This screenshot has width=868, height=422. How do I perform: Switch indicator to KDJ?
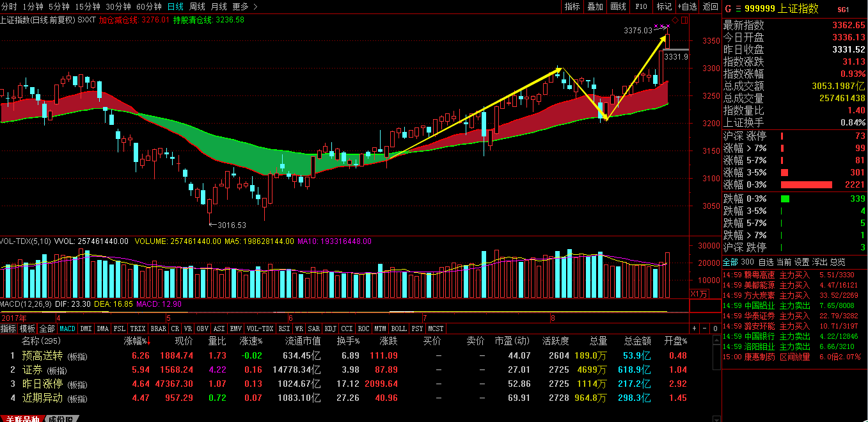[x=330, y=329]
